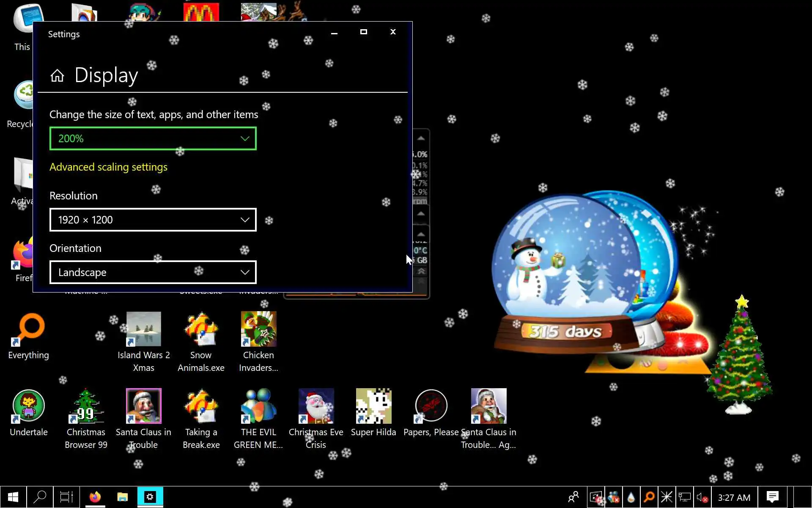The image size is (812, 508).
Task: Expand the Landscape orientation dropdown
Action: (153, 272)
